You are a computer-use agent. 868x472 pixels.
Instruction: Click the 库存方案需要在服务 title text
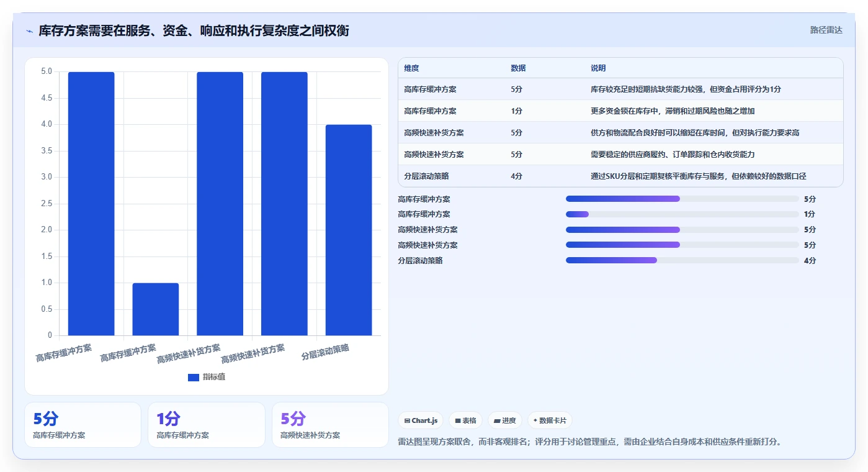194,30
